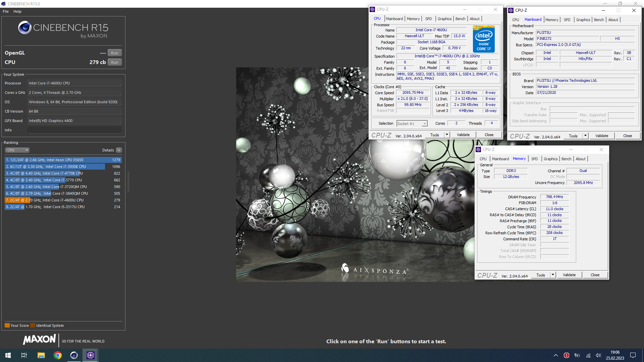Open Memory tab in the CPU-Z Mainboard window
This screenshot has height=362, width=644.
(x=552, y=20)
